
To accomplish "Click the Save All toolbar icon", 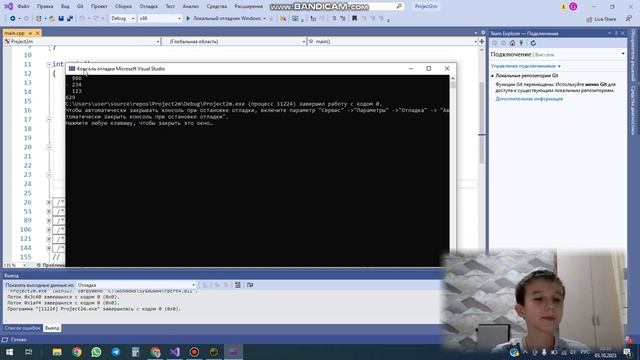I will pyautogui.click(x=70, y=18).
